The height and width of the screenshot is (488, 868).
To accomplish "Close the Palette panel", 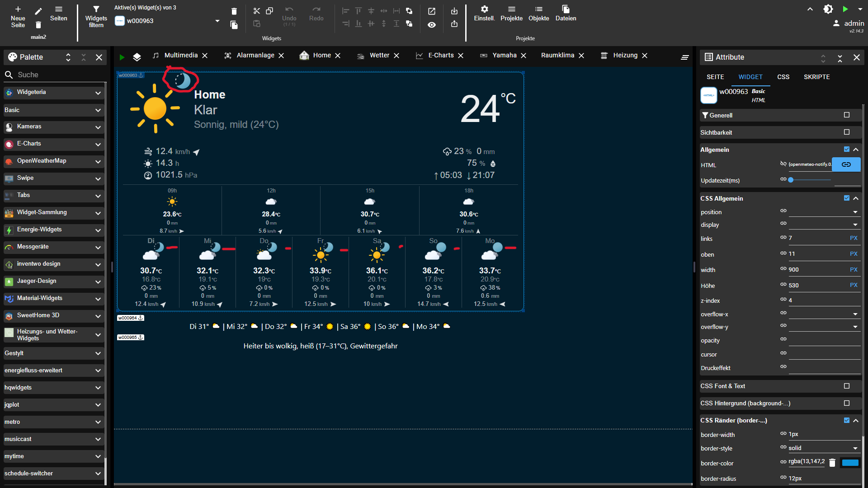I will tap(99, 57).
